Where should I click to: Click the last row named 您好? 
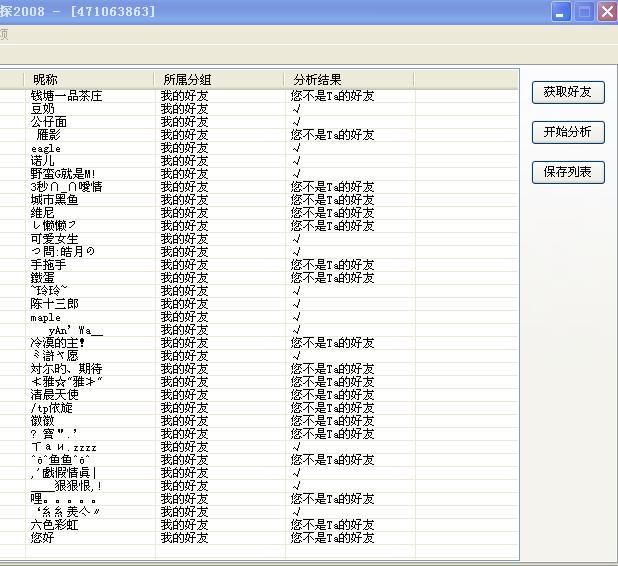(42, 538)
